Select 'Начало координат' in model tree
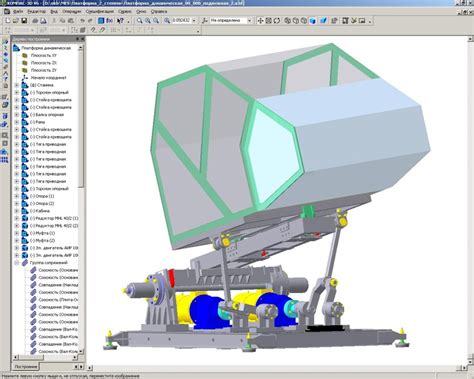This screenshot has height=379, width=474. pyautogui.click(x=49, y=78)
